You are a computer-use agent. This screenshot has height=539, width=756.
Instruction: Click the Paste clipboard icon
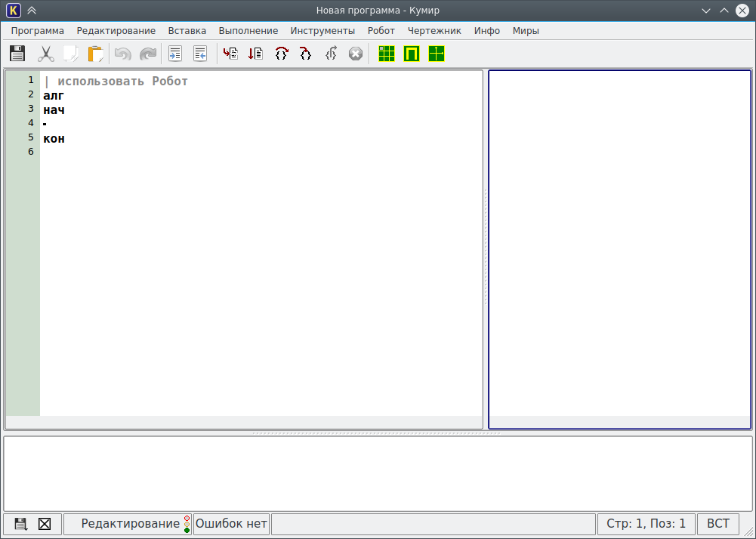pyautogui.click(x=96, y=54)
